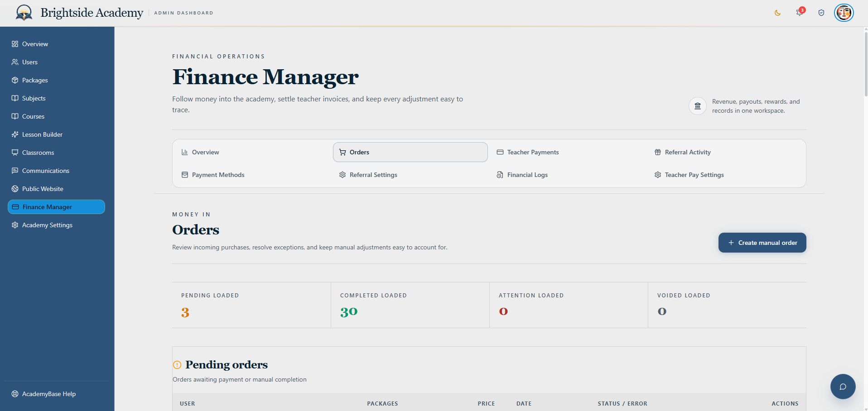Click the Teacher Pay Settings gear icon

click(x=658, y=175)
